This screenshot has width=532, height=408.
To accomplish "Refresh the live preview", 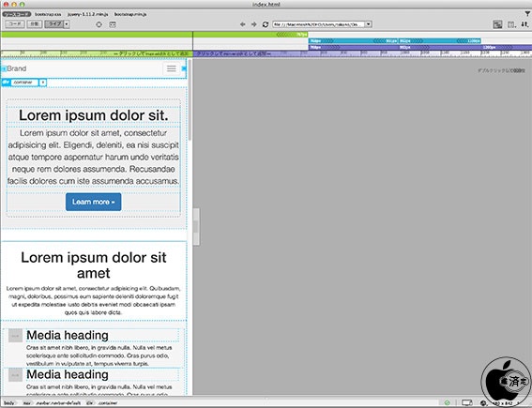I will [266, 24].
